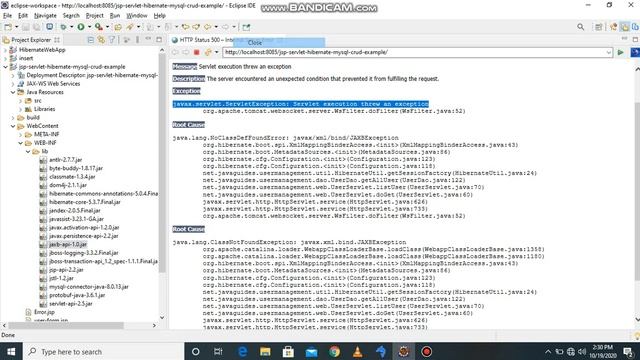
Task: Expand the src folder
Action: coord(20,101)
